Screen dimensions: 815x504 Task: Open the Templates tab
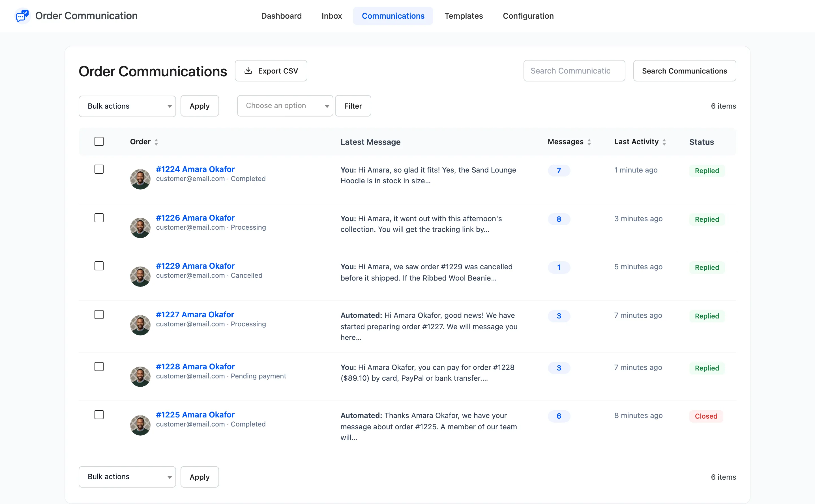tap(464, 16)
